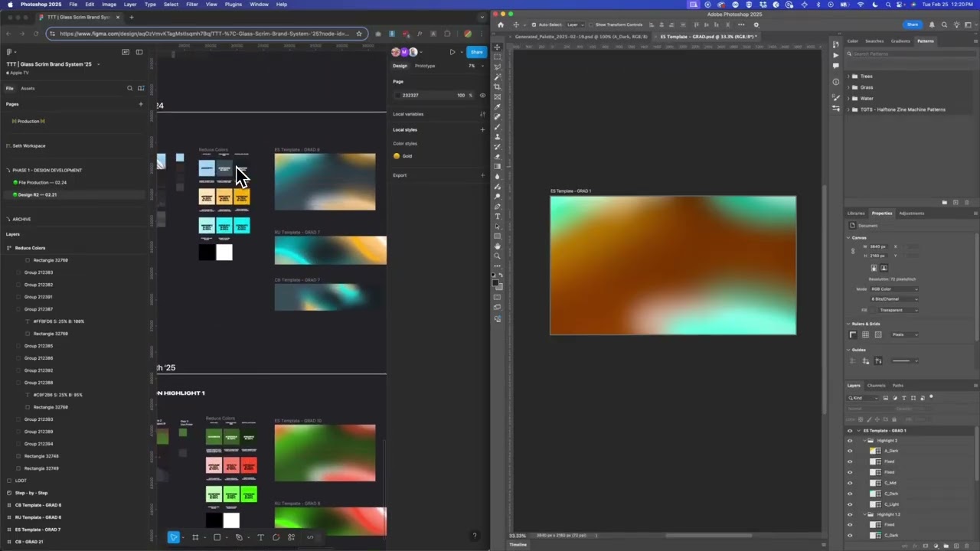980x551 pixels.
Task: Open Figma local variables settings icon
Action: pyautogui.click(x=482, y=114)
